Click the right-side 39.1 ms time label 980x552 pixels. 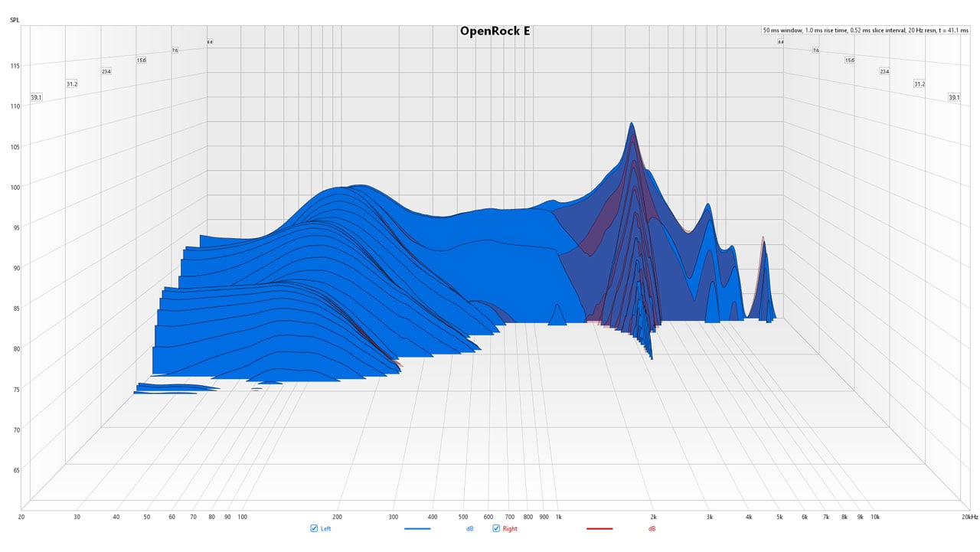point(954,98)
